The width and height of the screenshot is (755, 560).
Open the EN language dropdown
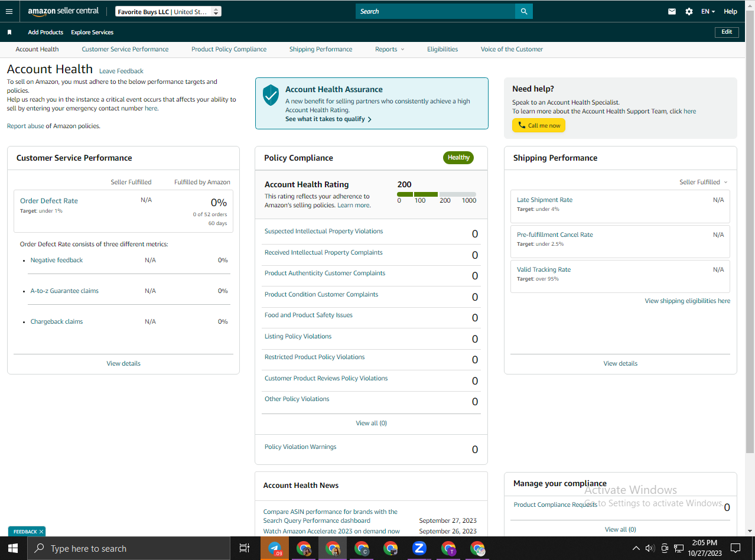[708, 11]
